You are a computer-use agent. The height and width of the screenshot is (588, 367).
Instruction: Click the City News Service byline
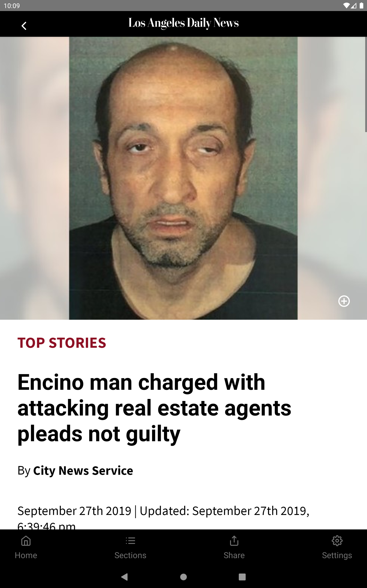pos(83,471)
